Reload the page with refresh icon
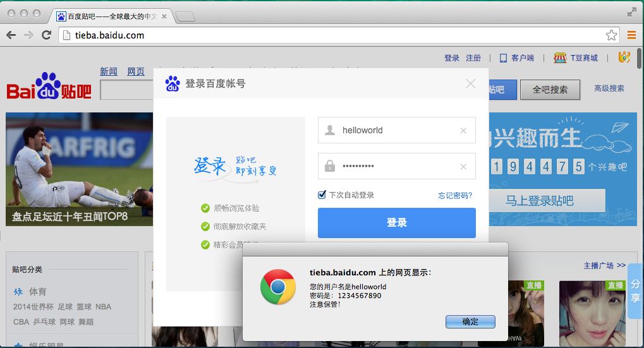 (46, 35)
